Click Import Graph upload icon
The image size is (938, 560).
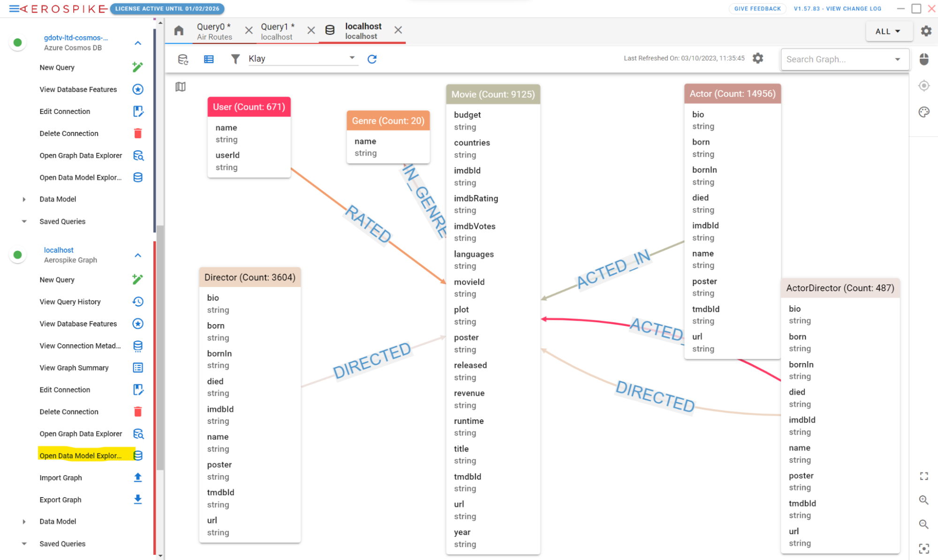pos(137,477)
